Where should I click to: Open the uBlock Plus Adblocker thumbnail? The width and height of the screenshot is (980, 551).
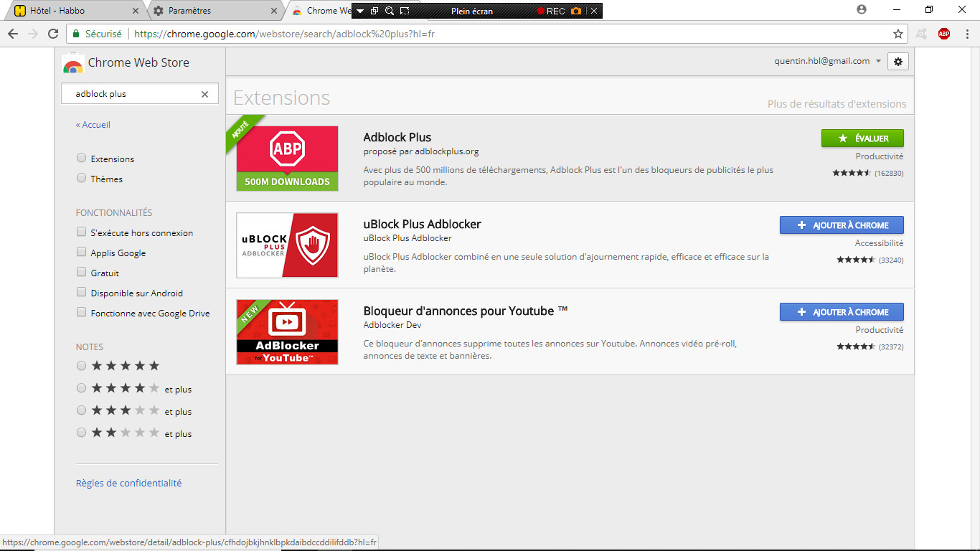click(287, 245)
